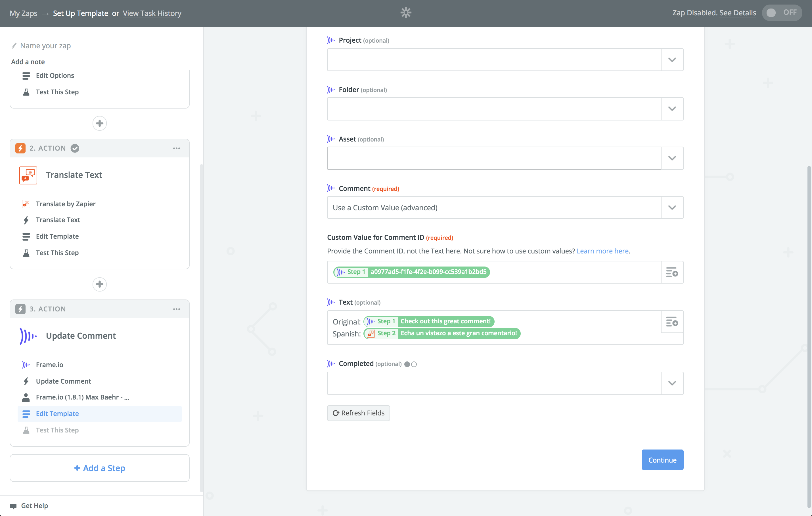Image resolution: width=812 pixels, height=516 pixels.
Task: Select the empty radio beside Completed
Action: tap(414, 364)
